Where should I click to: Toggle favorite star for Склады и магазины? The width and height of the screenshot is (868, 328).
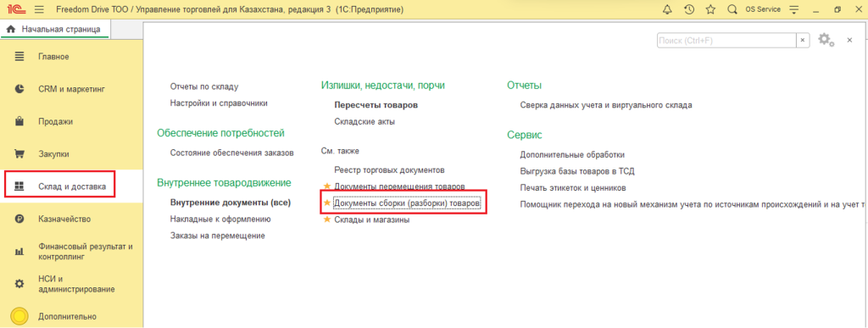tap(327, 219)
